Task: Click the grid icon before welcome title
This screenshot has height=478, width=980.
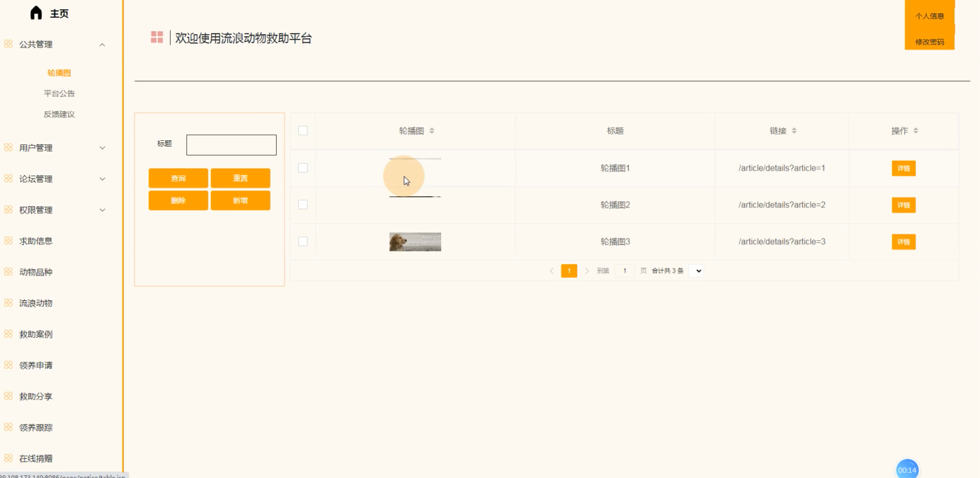Action: (157, 38)
